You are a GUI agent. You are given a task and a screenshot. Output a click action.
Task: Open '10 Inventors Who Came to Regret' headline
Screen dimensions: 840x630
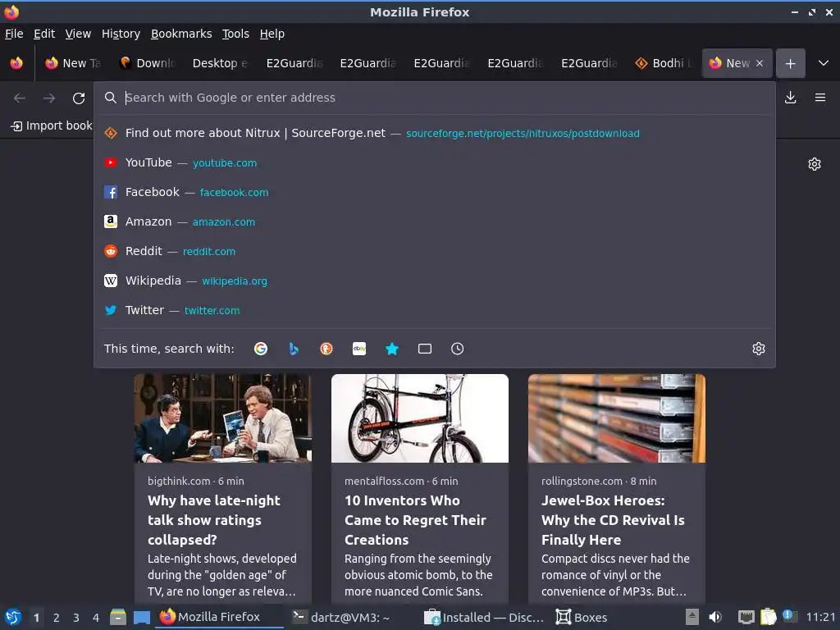(x=415, y=520)
